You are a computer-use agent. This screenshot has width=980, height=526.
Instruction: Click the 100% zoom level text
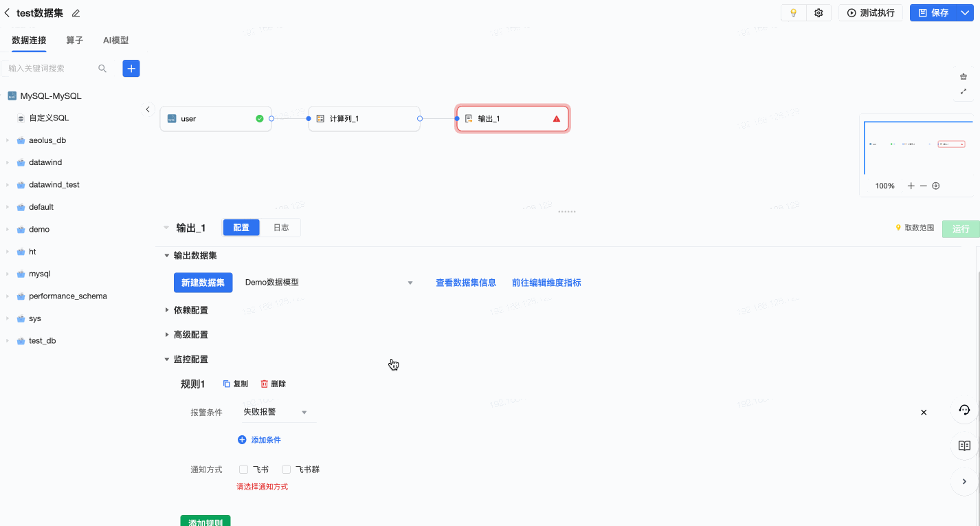(885, 186)
